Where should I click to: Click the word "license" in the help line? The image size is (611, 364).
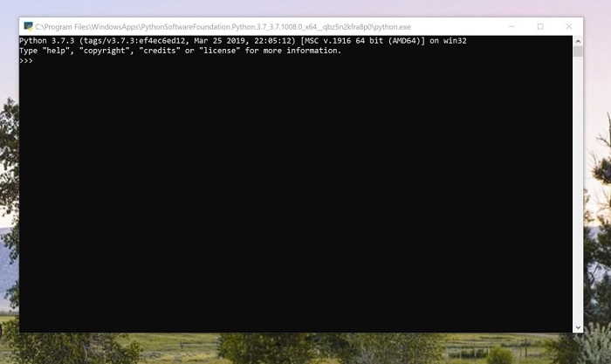pos(220,51)
